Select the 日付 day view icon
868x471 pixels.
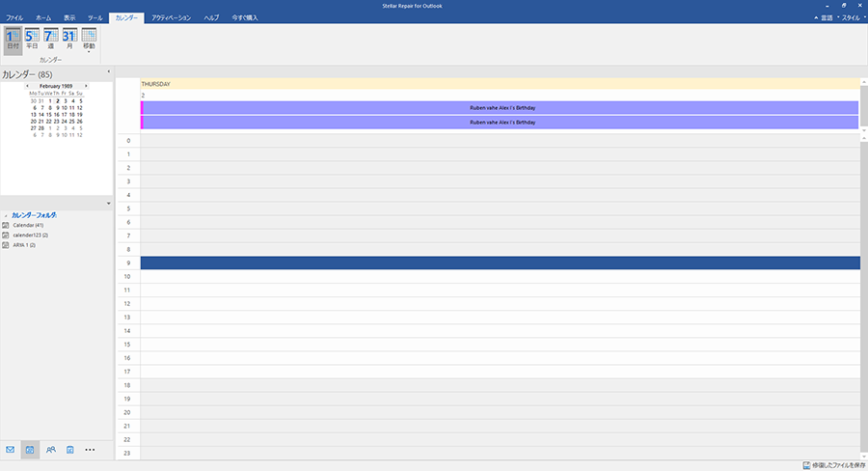pyautogui.click(x=13, y=39)
